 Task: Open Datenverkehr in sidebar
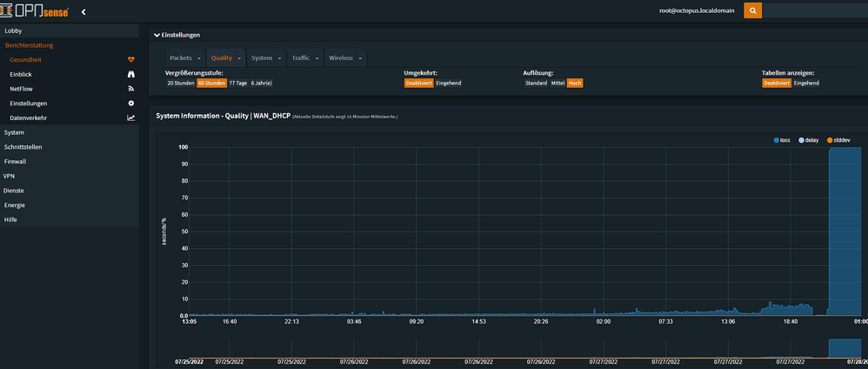pos(70,118)
